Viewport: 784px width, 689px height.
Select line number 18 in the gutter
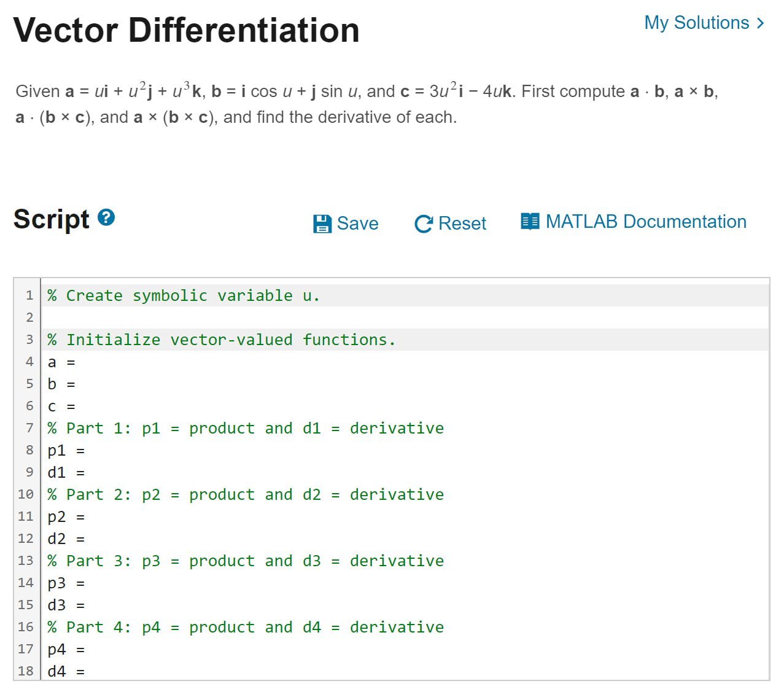pyautogui.click(x=25, y=671)
